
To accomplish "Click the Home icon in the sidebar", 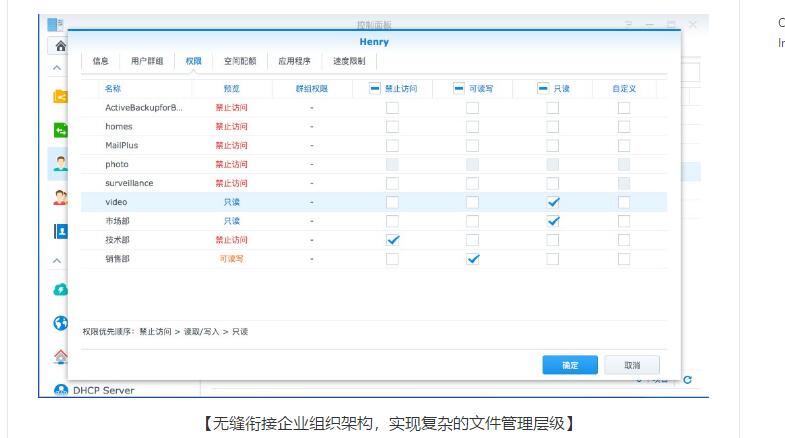I will pos(60,45).
